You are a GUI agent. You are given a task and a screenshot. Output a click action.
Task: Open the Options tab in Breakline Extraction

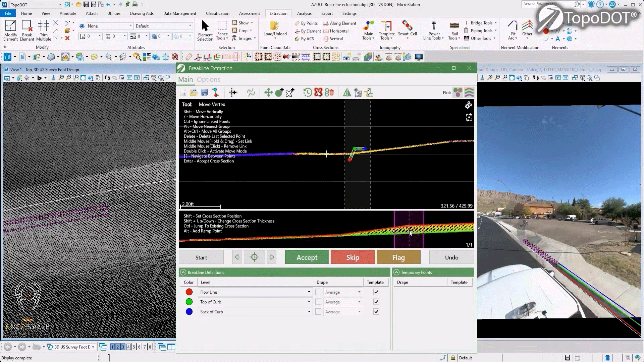(208, 79)
